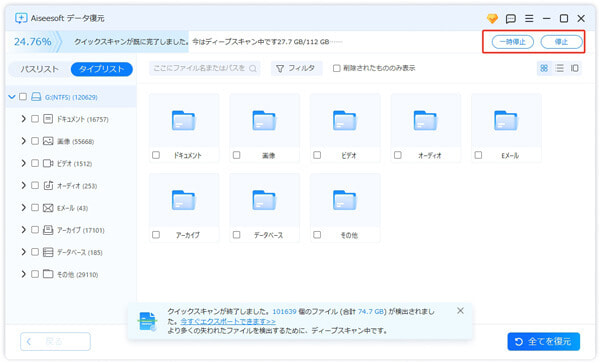The width and height of the screenshot is (600, 363).
Task: Tick checkbox under 画像 folder tile
Action: (x=236, y=155)
